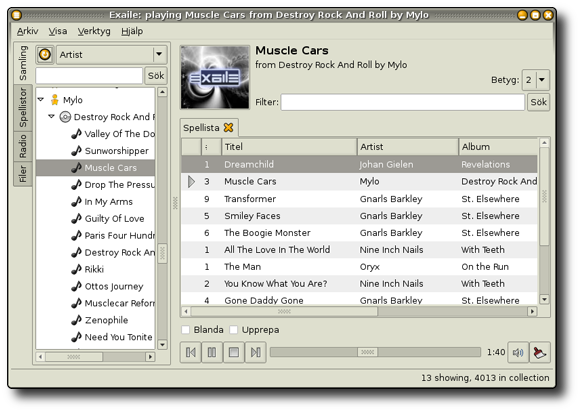This screenshot has width=580, height=412.
Task: Skip to next track button
Action: click(x=255, y=352)
